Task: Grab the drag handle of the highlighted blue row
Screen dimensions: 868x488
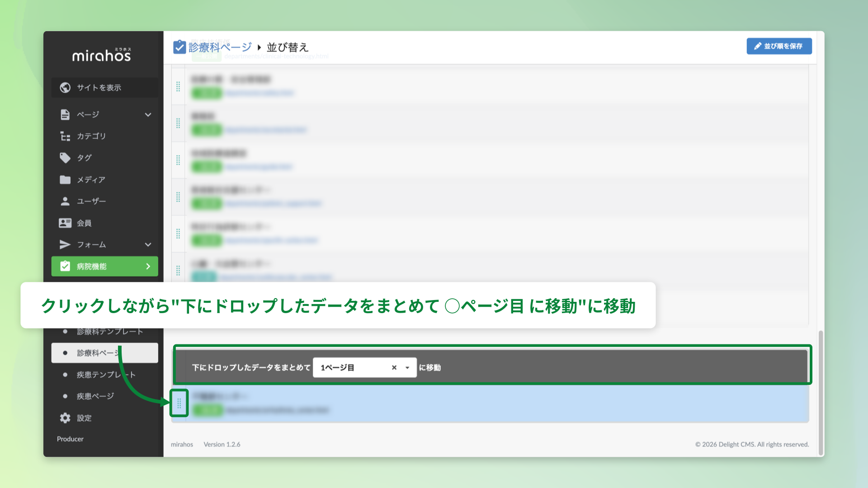Action: click(179, 403)
